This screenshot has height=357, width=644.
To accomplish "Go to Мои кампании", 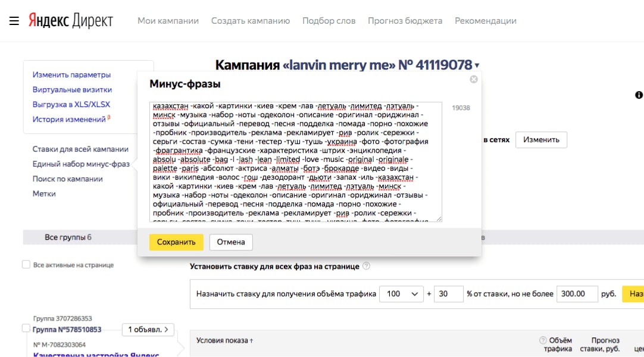I will coord(168,21).
